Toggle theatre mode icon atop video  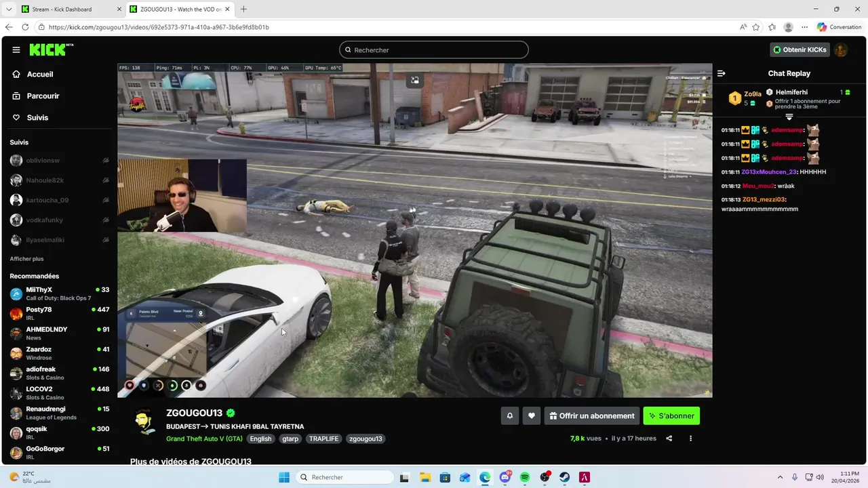[x=415, y=80]
